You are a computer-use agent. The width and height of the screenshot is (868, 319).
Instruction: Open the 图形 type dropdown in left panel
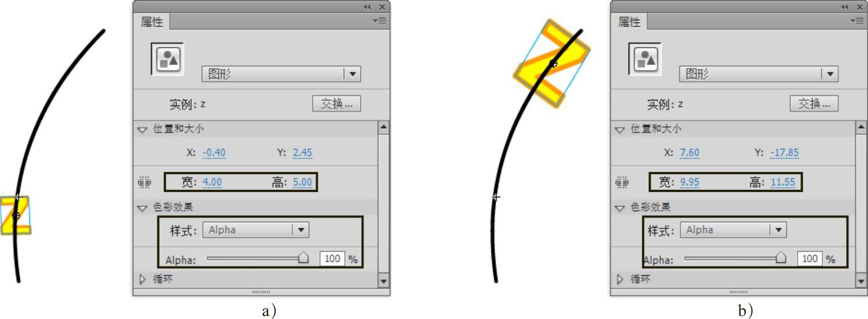[281, 74]
